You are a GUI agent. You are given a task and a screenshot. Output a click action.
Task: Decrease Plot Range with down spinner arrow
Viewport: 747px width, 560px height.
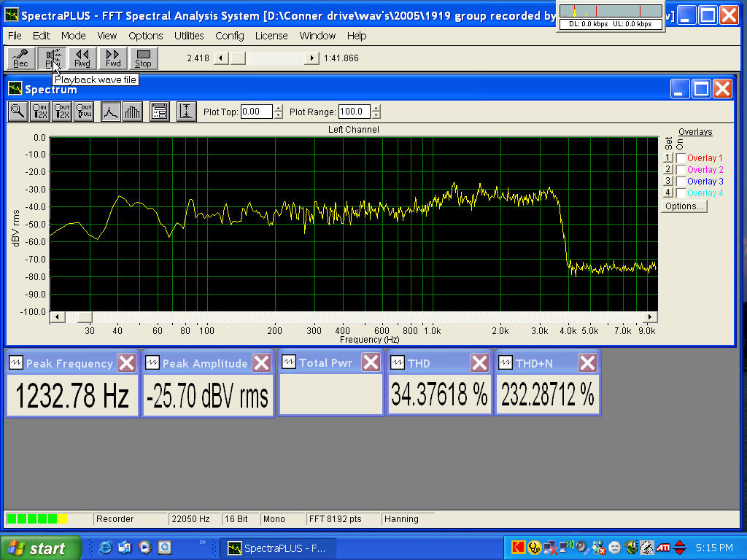click(x=376, y=115)
